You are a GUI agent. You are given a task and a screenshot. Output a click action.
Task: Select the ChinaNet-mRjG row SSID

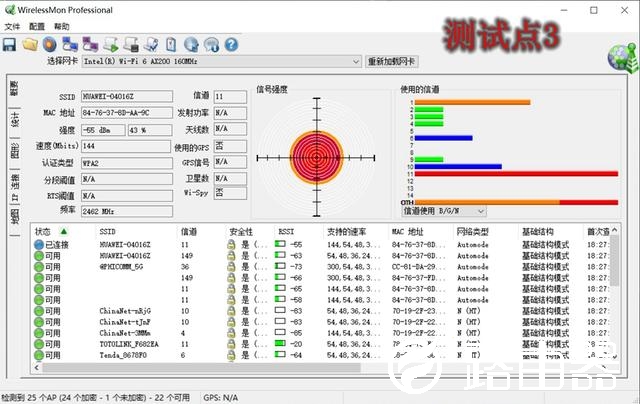pyautogui.click(x=125, y=311)
